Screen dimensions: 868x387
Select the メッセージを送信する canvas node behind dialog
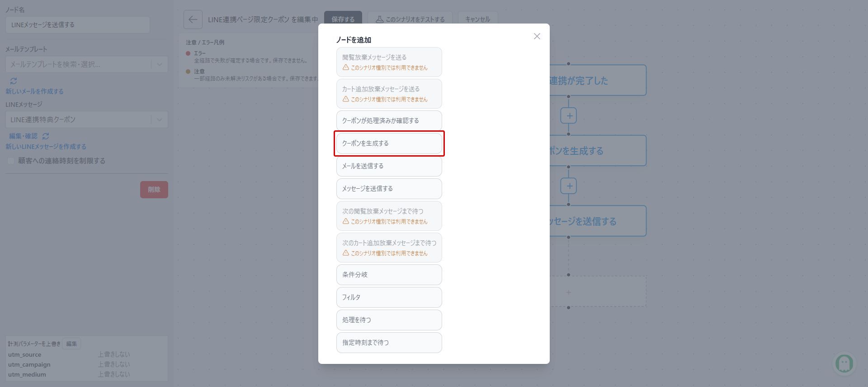click(598, 221)
